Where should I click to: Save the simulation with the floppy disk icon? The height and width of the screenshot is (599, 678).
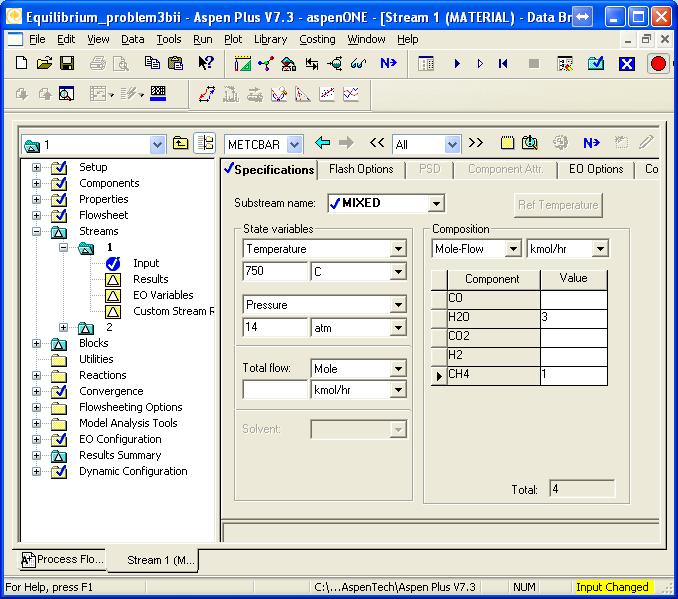67,63
